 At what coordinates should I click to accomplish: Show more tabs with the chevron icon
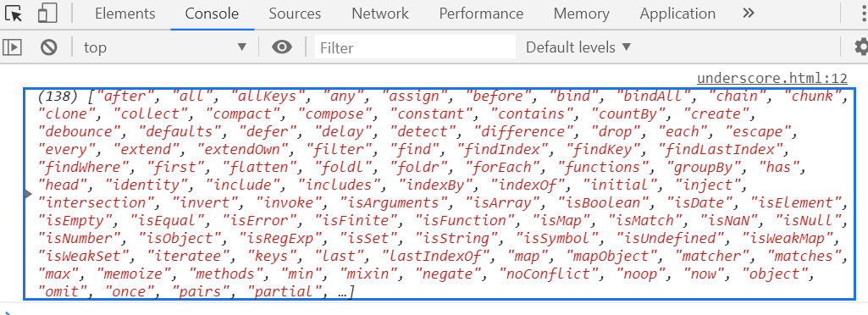click(748, 14)
